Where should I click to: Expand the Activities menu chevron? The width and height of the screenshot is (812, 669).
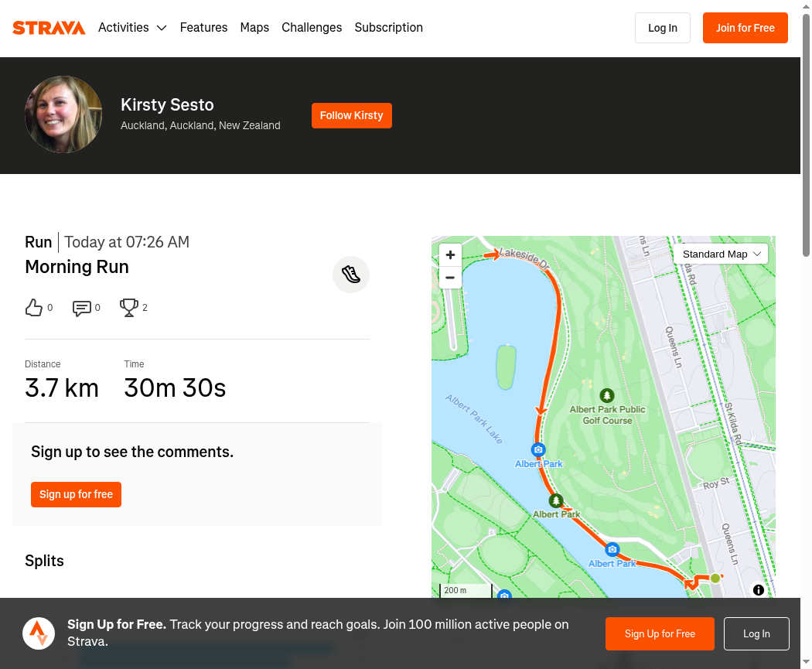162,28
